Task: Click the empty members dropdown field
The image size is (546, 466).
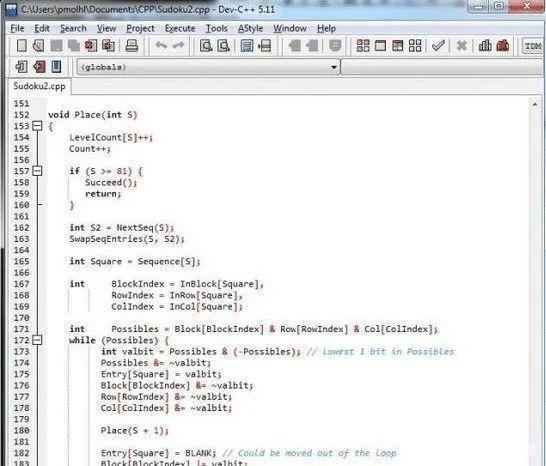Action: pos(442,67)
